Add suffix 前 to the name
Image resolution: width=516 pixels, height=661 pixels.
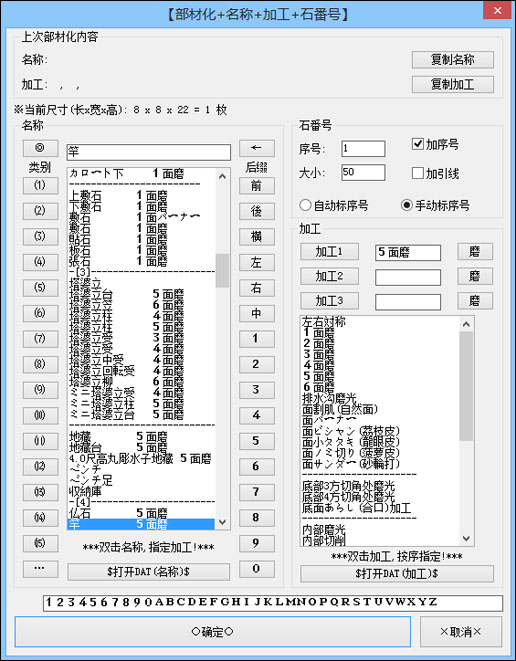tap(257, 186)
